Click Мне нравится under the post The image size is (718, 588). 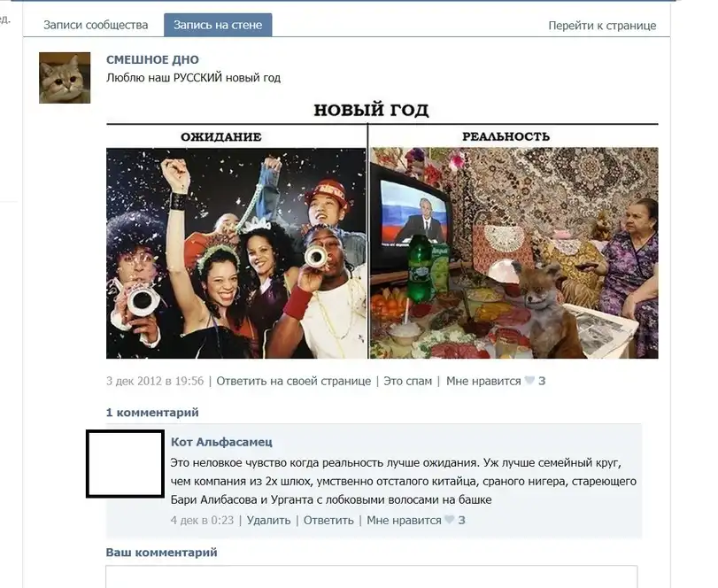[483, 381]
